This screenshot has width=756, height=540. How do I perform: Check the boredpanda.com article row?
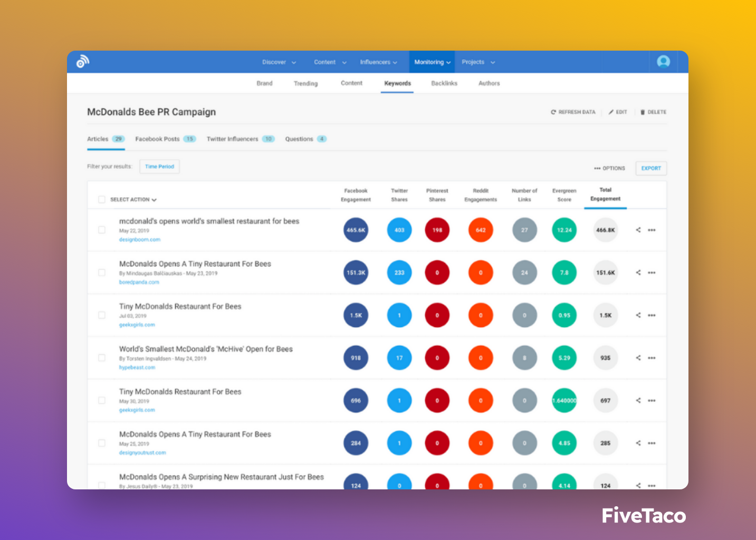click(x=102, y=273)
